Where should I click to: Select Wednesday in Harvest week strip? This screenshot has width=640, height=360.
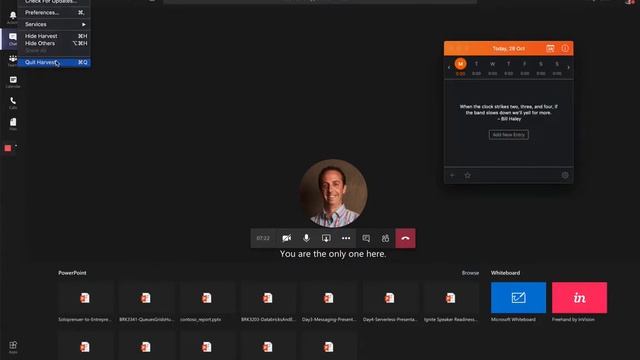pyautogui.click(x=493, y=68)
